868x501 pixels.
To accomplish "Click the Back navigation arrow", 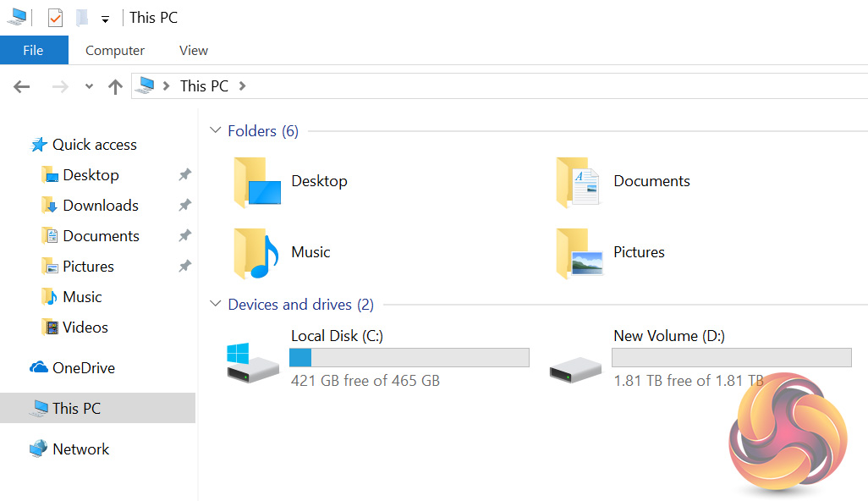I will [22, 86].
